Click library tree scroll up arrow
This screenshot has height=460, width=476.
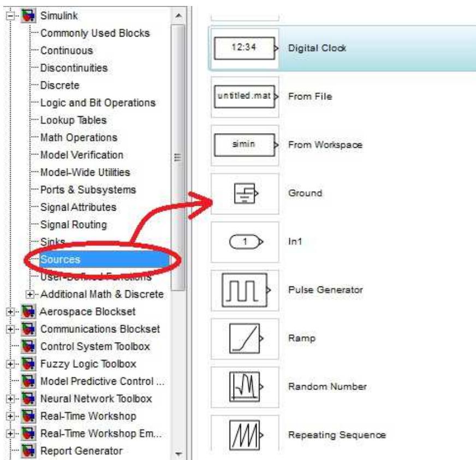tap(178, 15)
